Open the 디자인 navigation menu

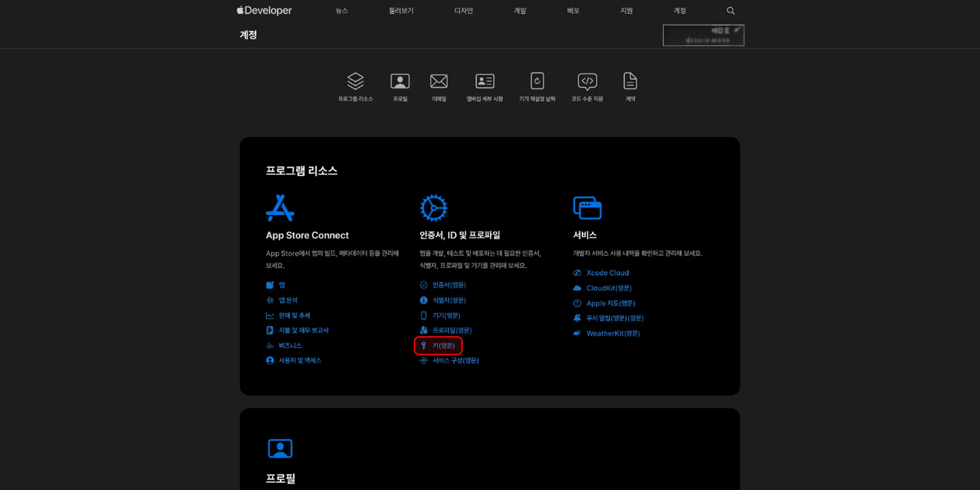click(x=463, y=11)
